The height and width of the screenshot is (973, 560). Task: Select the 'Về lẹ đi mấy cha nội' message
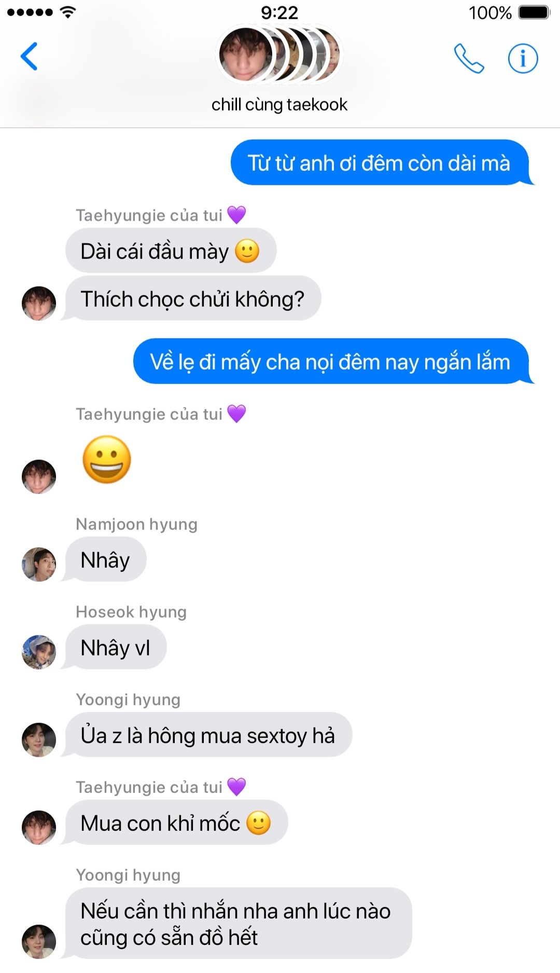tap(333, 361)
